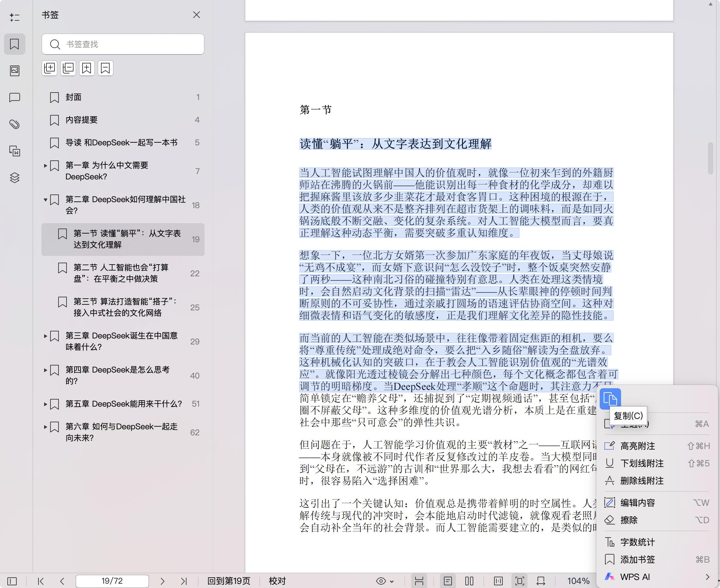Screen dimensions: 720x588
Task: Open 导读 和DeepSeek一起写一本书 bookmark
Action: 123,143
